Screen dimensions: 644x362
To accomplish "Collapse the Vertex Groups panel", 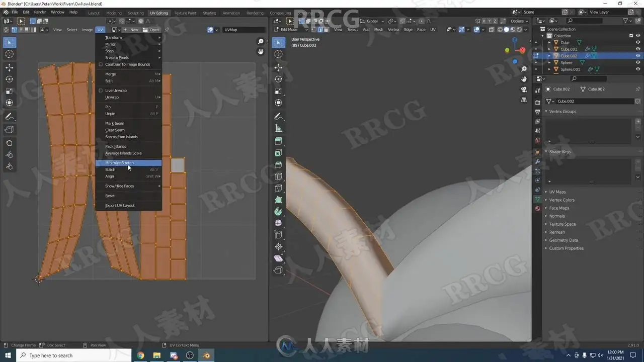I will click(x=562, y=112).
